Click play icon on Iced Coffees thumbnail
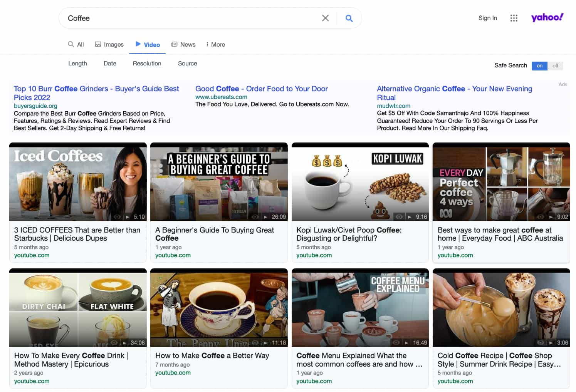576x392 pixels. point(128,217)
